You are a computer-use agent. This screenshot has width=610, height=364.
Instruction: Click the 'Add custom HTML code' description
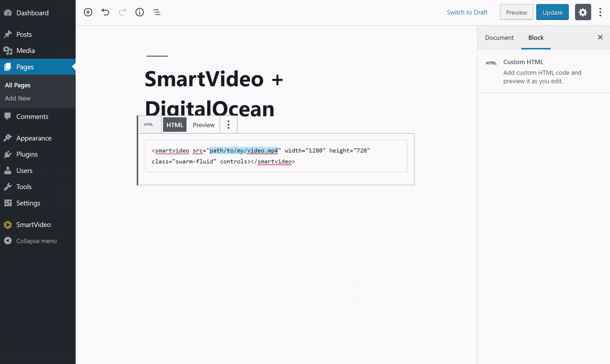coord(542,77)
